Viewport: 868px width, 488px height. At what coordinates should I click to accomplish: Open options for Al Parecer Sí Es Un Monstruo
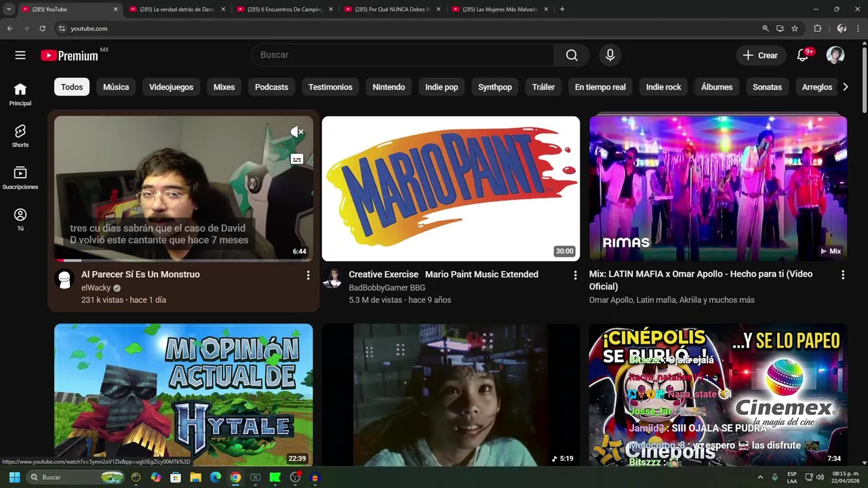point(308,275)
